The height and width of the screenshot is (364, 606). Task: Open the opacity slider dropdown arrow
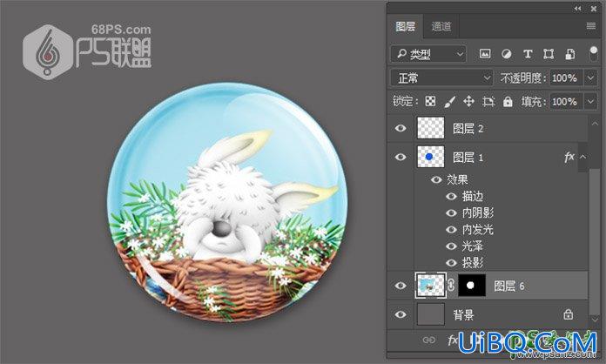pos(590,78)
